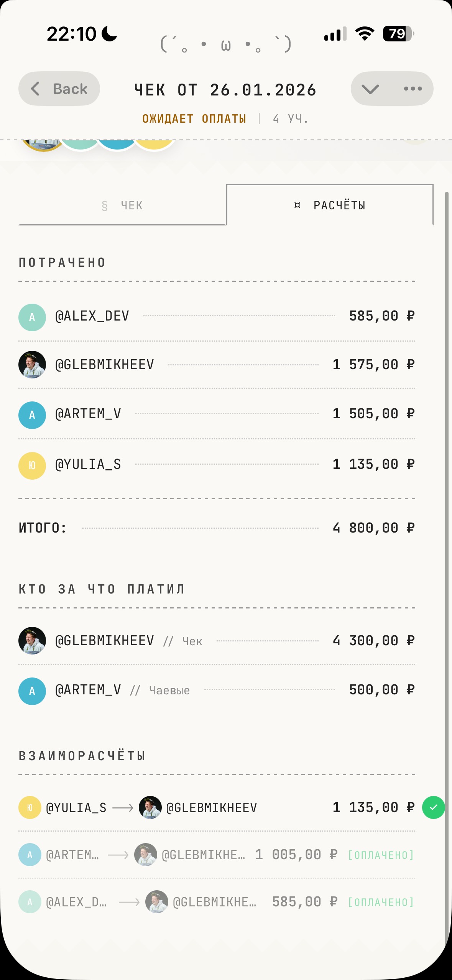Tap the Back button
This screenshot has width=452, height=980.
pyautogui.click(x=59, y=89)
